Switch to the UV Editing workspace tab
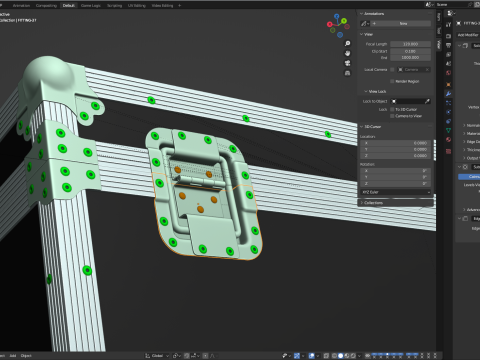Screen dimensions: 480x360 tap(137, 5)
